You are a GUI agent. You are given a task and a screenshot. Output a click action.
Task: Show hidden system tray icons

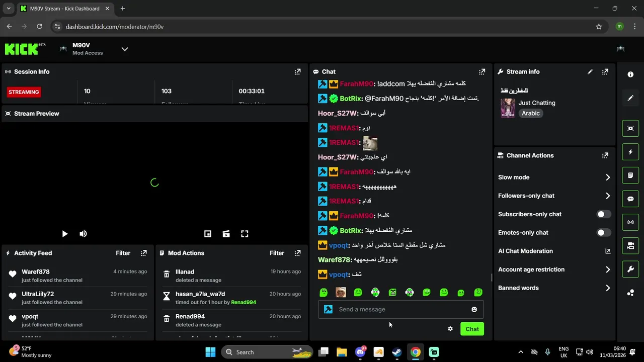521,352
